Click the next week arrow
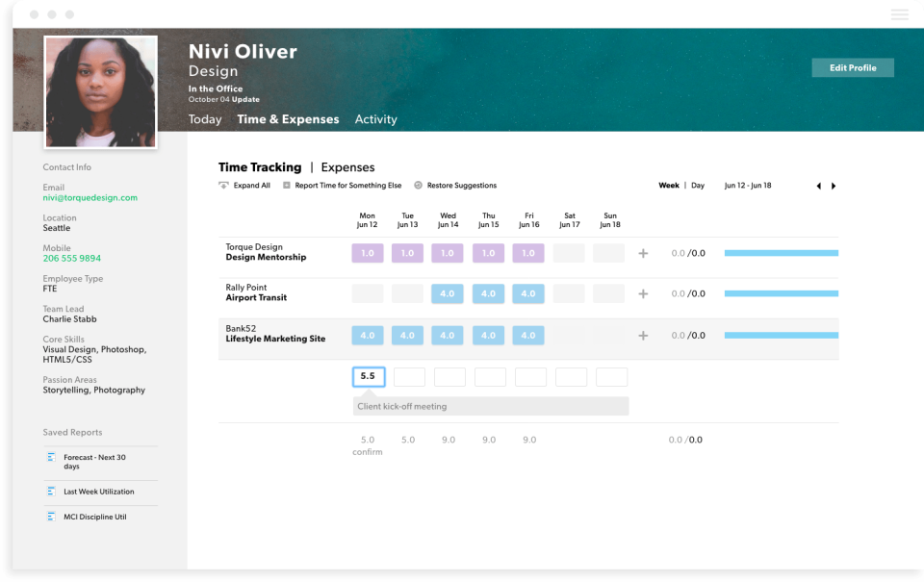The image size is (924, 582). pos(834,186)
